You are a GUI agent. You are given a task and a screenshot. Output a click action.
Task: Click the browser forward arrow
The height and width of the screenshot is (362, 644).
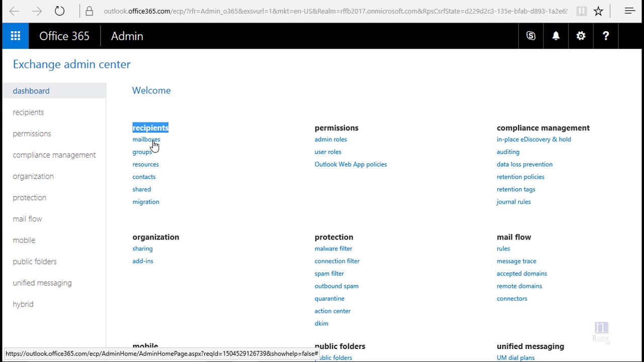point(37,11)
